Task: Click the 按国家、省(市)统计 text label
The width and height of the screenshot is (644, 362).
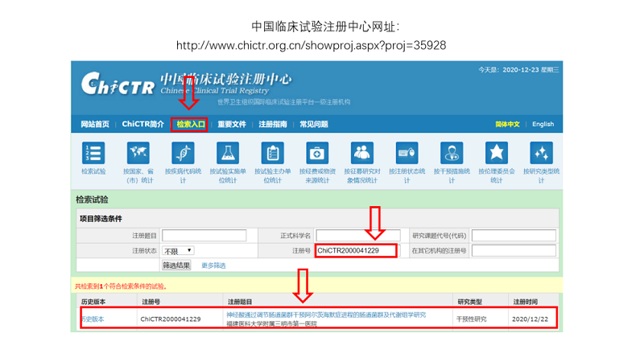Action: click(x=138, y=175)
